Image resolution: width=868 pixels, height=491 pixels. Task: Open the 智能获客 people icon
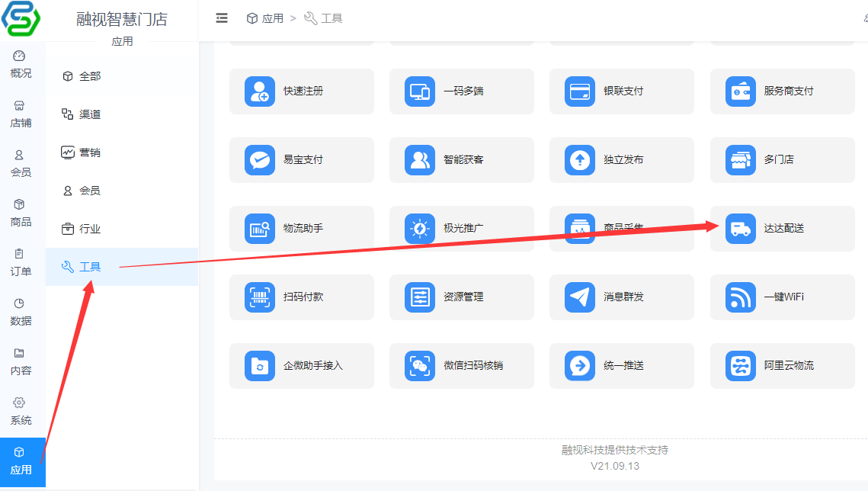point(420,160)
